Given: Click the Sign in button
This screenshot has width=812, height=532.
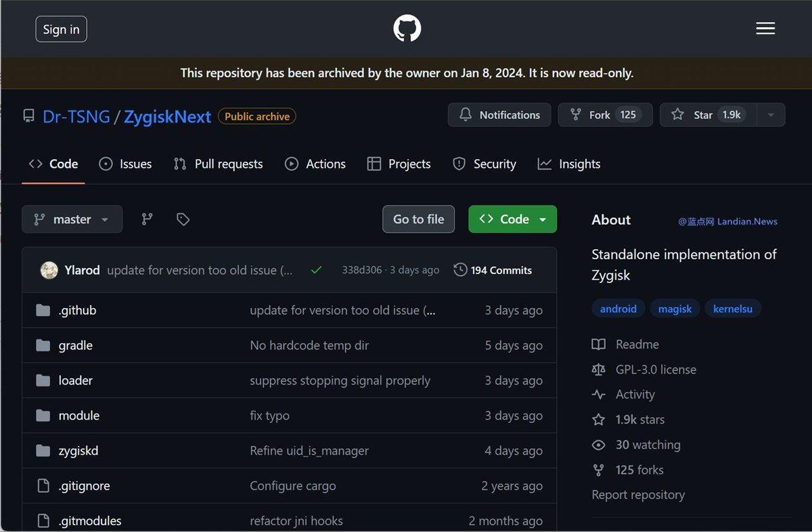Looking at the screenshot, I should (x=61, y=29).
